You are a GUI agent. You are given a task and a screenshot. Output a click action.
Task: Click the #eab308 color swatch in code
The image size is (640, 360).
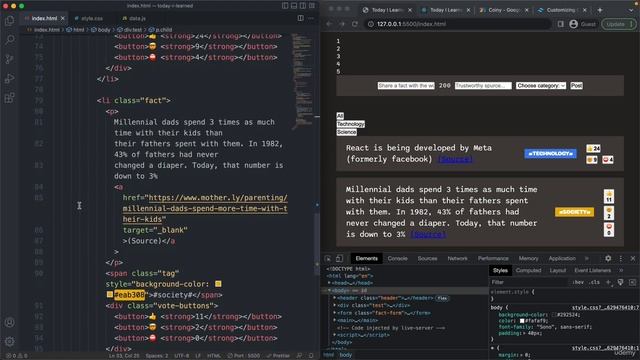tap(110, 294)
